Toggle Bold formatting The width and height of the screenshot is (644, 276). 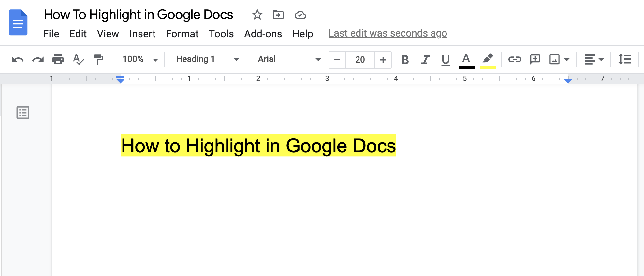click(405, 60)
